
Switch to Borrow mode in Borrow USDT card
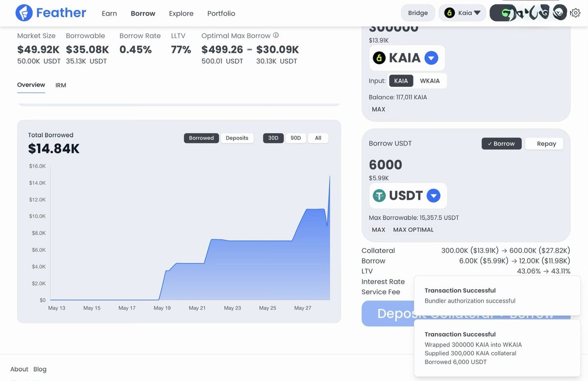pyautogui.click(x=501, y=143)
